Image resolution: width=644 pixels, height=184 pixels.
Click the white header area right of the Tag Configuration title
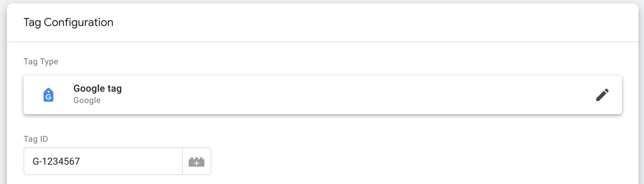[x=374, y=22]
